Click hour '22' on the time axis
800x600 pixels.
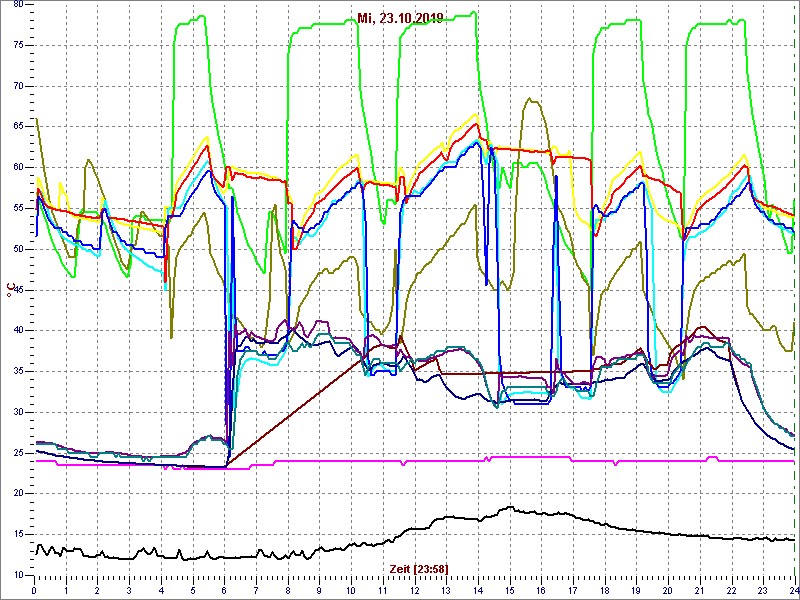tap(732, 591)
